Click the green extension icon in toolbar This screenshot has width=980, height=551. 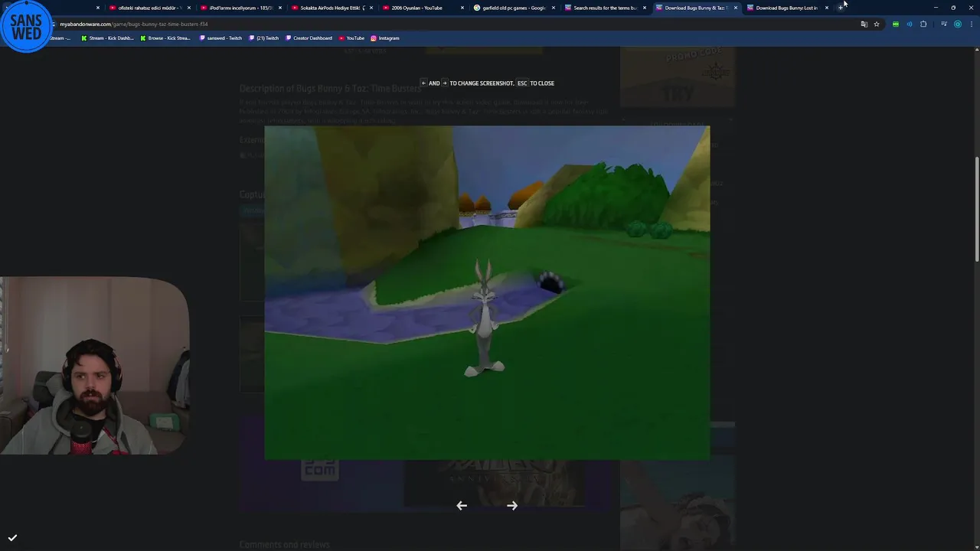(x=895, y=24)
